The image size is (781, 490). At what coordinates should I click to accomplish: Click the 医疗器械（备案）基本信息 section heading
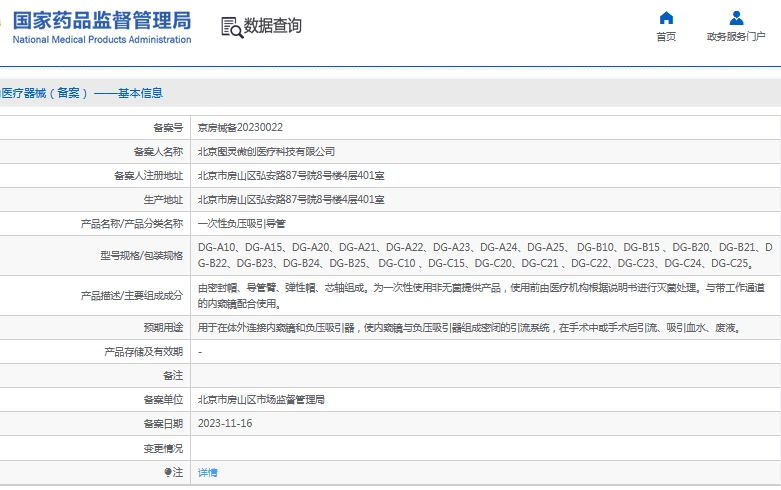click(x=81, y=93)
